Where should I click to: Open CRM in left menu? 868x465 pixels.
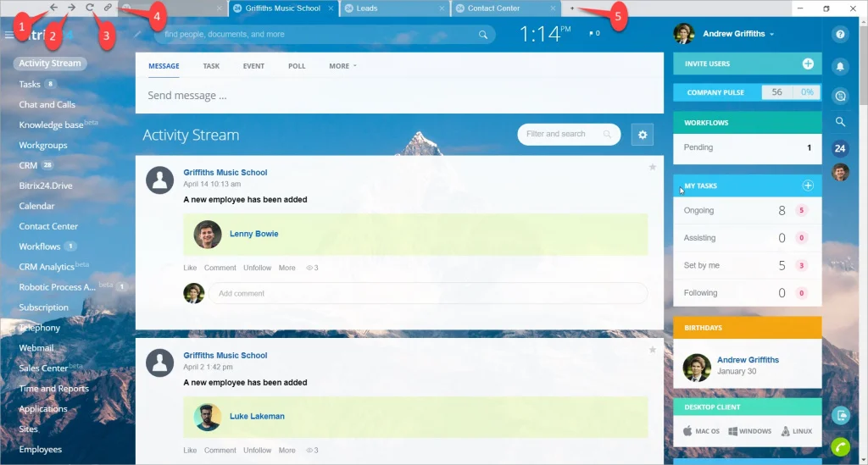(28, 165)
